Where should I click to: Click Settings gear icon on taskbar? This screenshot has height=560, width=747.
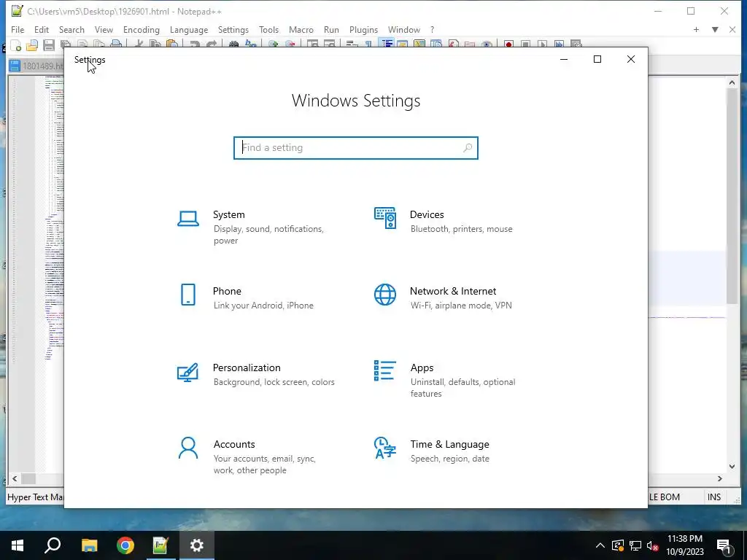[197, 545]
